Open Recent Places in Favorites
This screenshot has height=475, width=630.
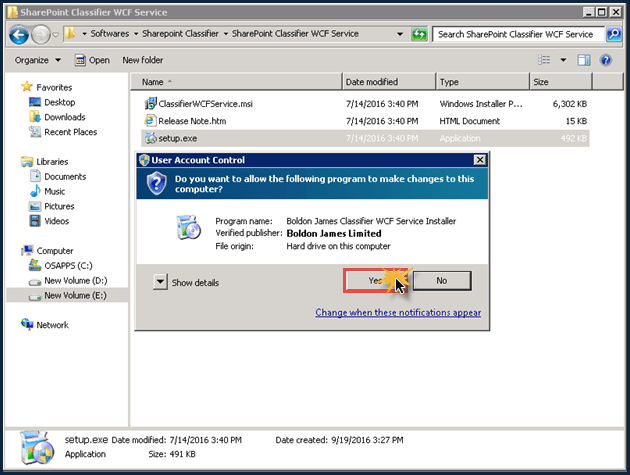point(71,132)
